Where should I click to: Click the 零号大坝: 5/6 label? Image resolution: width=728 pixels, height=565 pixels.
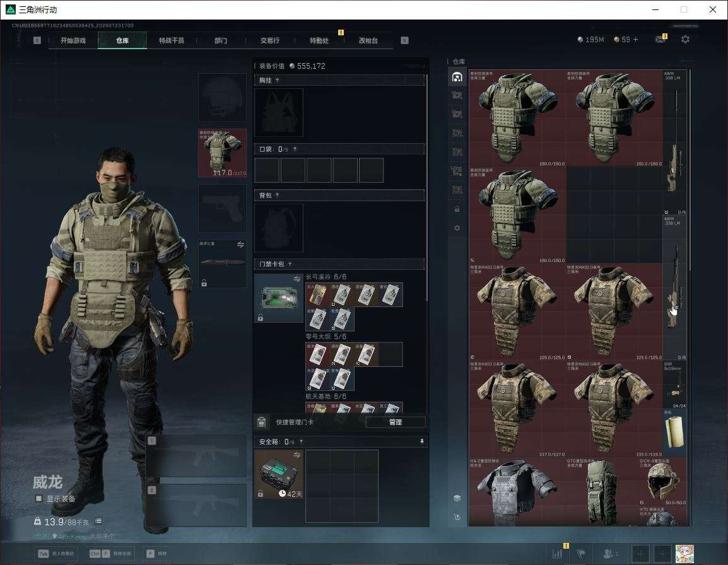point(326,337)
